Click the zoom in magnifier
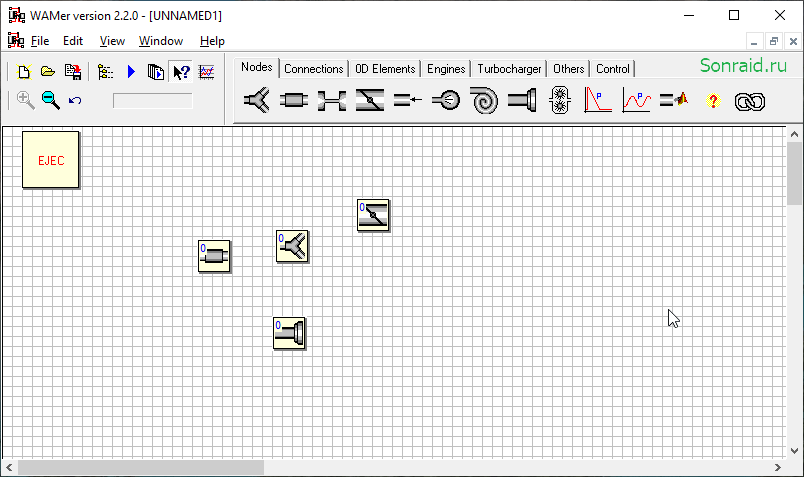804x477 pixels. click(x=25, y=100)
